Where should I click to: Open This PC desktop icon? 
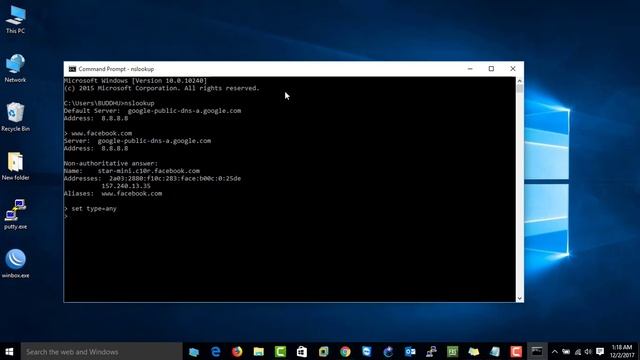click(16, 19)
